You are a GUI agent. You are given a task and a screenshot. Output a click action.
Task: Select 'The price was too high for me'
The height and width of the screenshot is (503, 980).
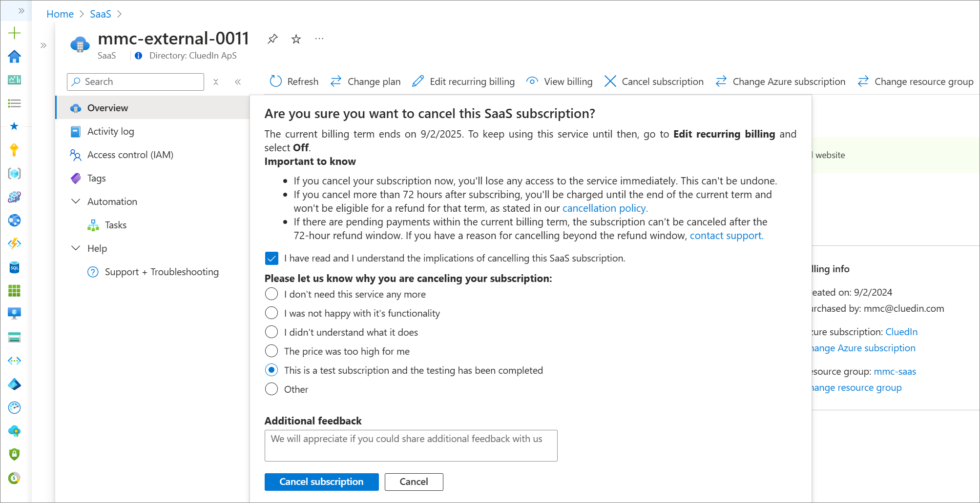point(271,351)
